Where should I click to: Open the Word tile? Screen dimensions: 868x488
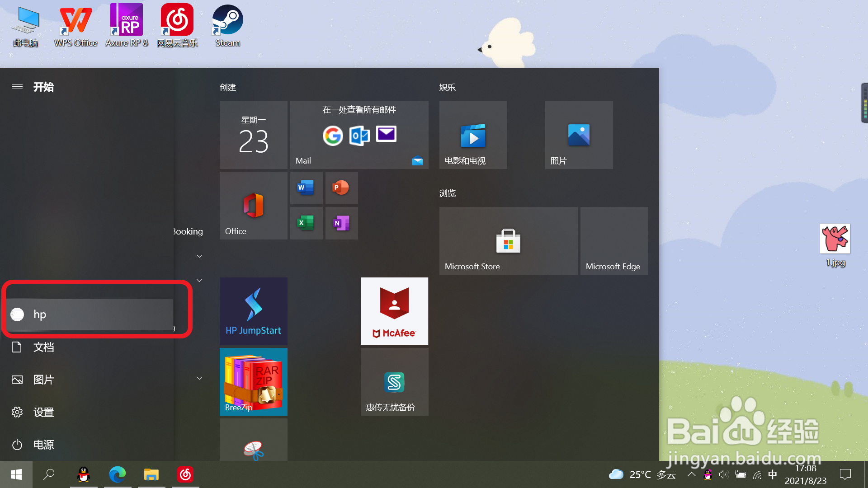click(x=306, y=188)
